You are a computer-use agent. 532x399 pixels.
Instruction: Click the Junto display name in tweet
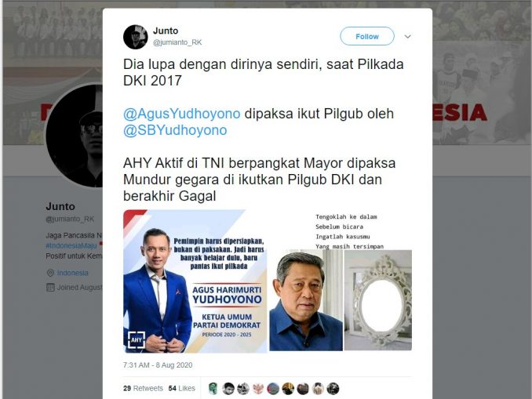[x=166, y=31]
